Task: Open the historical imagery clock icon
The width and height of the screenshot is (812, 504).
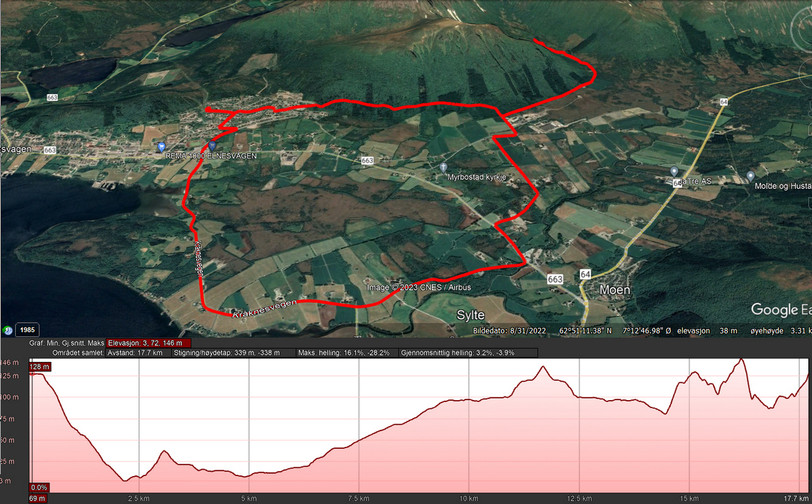Action: (x=8, y=330)
